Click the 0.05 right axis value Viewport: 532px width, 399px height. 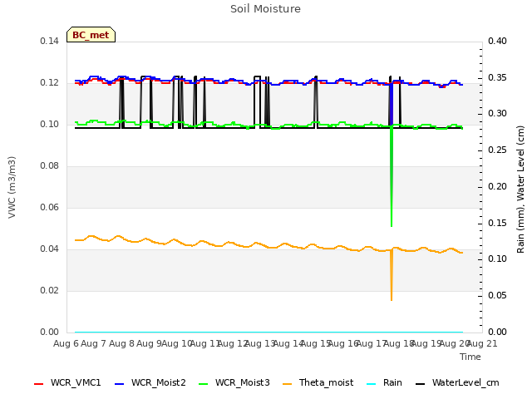497,296
